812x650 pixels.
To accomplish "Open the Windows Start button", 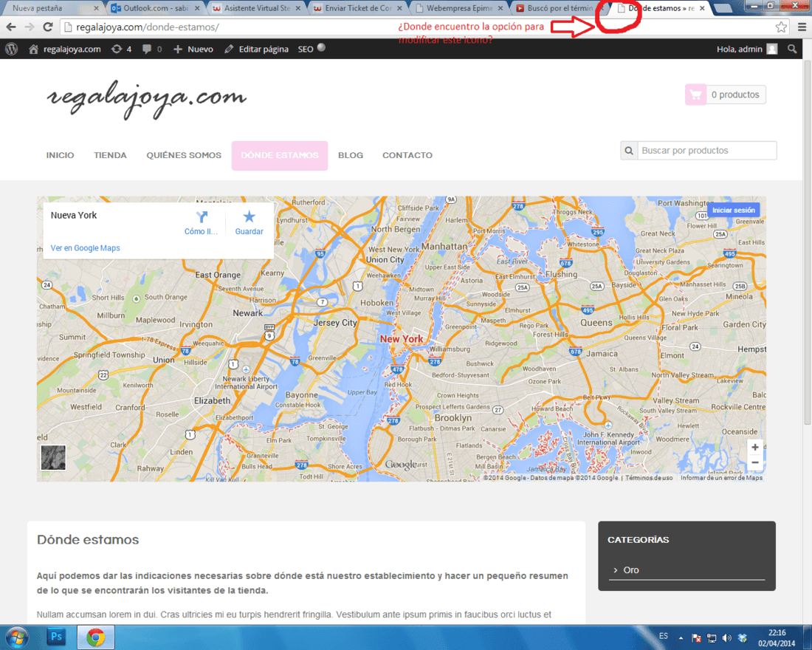I will click(x=17, y=637).
